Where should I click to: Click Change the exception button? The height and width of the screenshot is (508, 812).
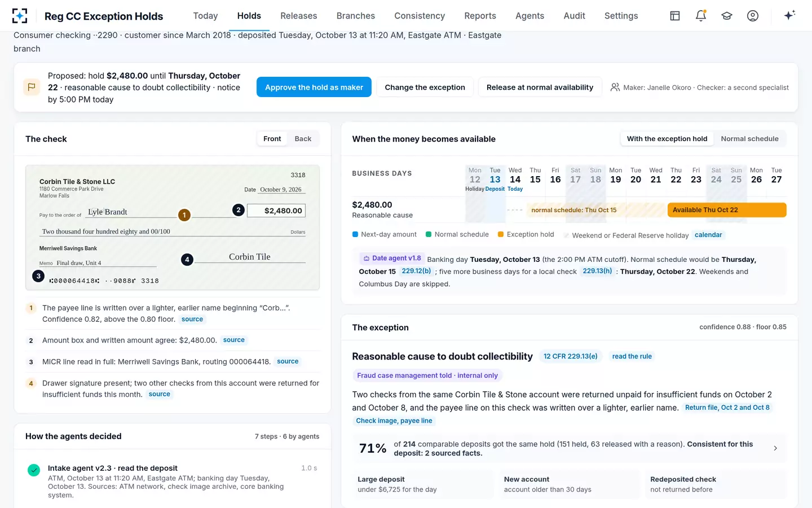(425, 87)
